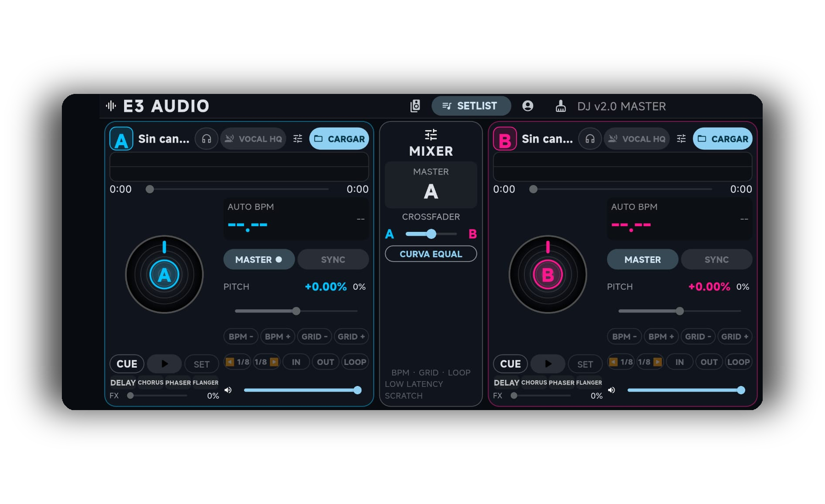
Task: Click the crossfader slider handle
Action: click(431, 234)
